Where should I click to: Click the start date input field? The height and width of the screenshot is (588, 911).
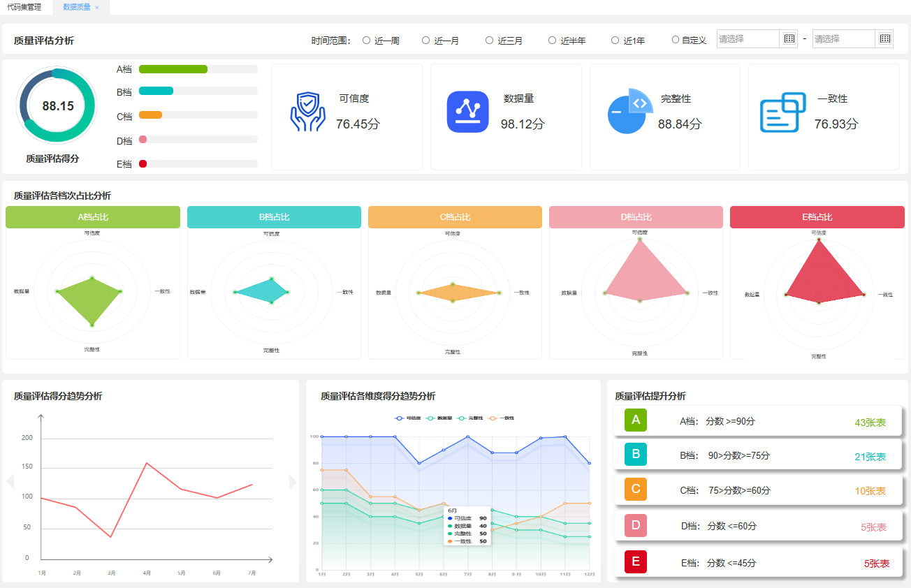[748, 39]
